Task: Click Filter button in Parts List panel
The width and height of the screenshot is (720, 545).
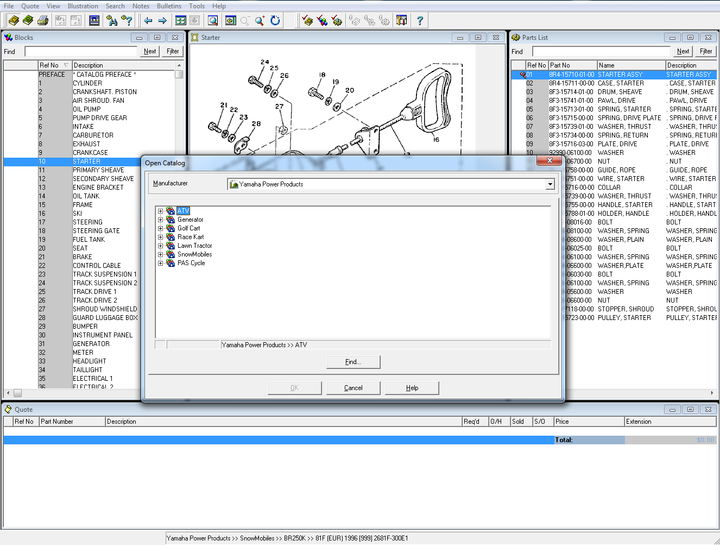Action: [706, 51]
